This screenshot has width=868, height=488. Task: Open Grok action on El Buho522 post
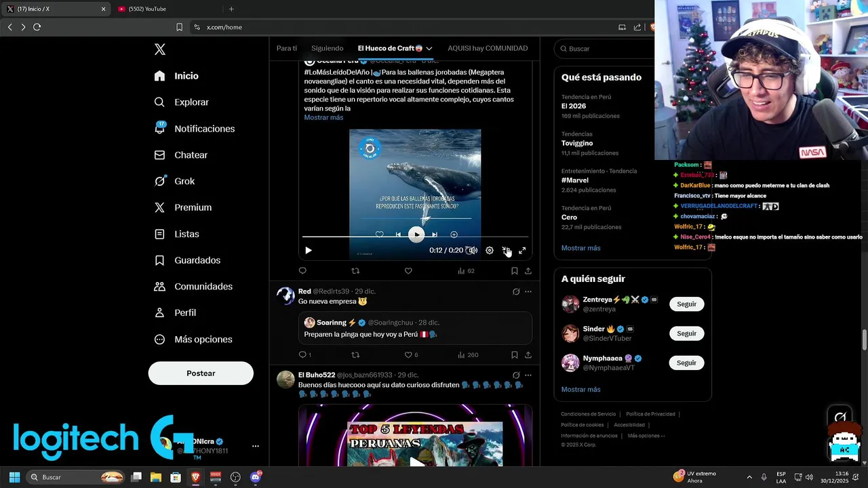point(516,375)
